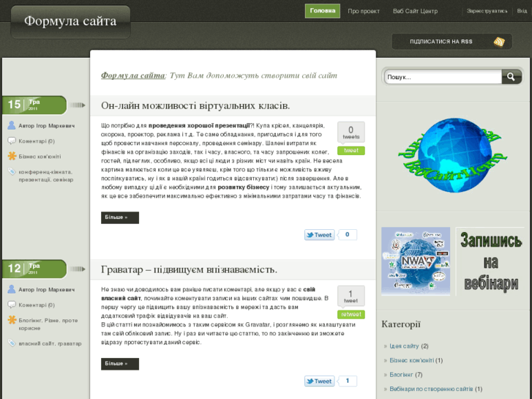Viewport: 532px width, 399px height.
Task: Click ПІДПИСАТИСЯ НА RSS button
Action: coord(452,42)
